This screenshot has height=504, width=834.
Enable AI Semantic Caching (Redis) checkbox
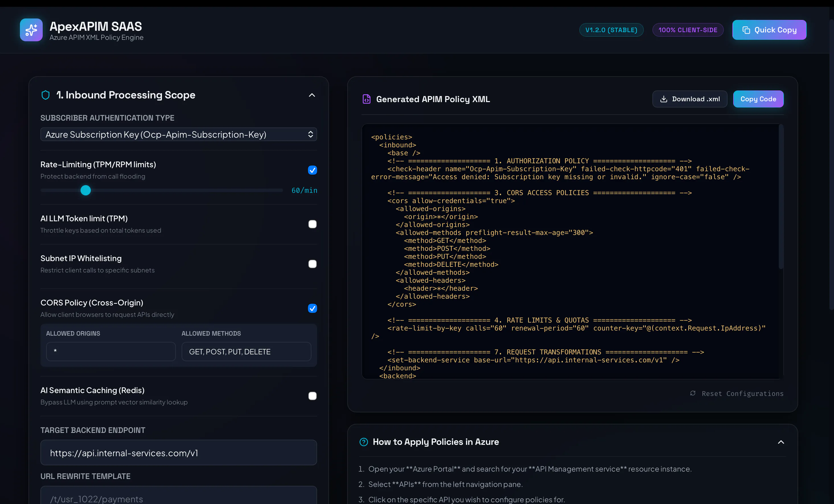(313, 396)
